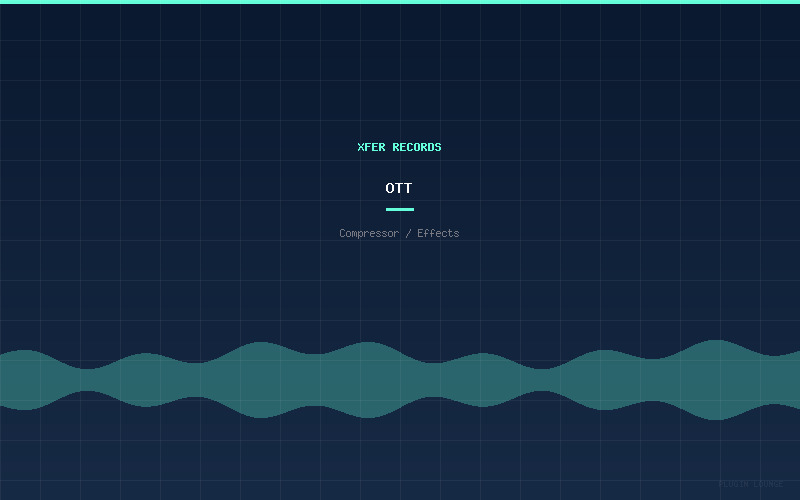This screenshot has width=800, height=500.
Task: Click the left end of the top teal bar
Action: [4, 2]
